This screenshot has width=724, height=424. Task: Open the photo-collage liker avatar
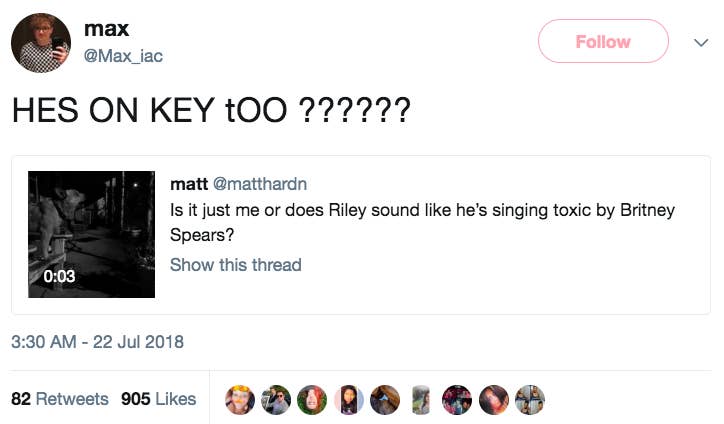point(529,399)
